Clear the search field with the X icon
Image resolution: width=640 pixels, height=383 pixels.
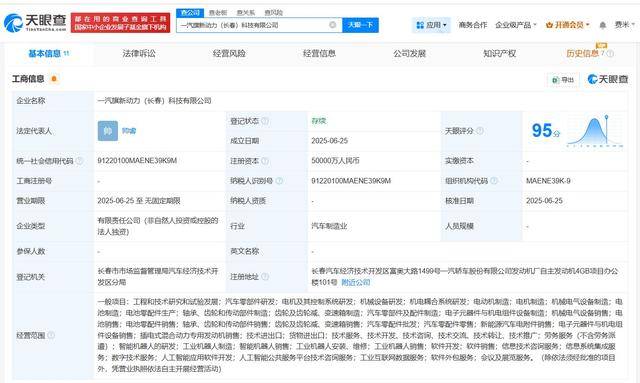click(333, 25)
